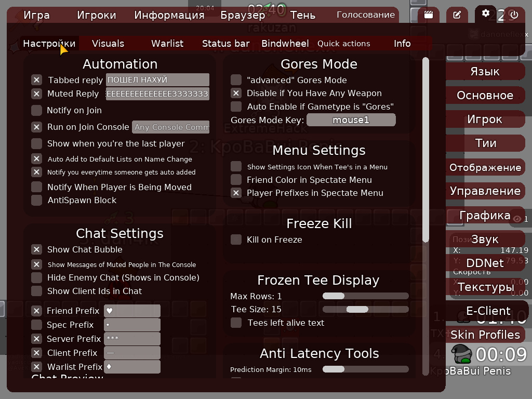Enable AntiSpawn Block checkbox
This screenshot has height=399, width=532.
[x=37, y=200]
